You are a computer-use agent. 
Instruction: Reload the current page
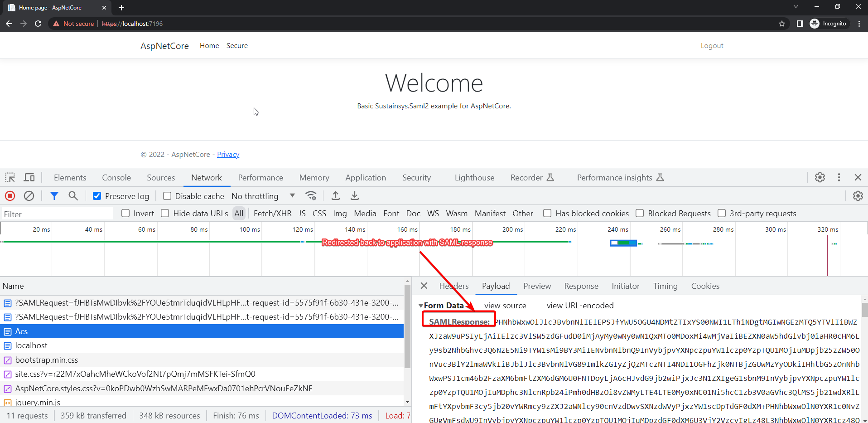[38, 24]
